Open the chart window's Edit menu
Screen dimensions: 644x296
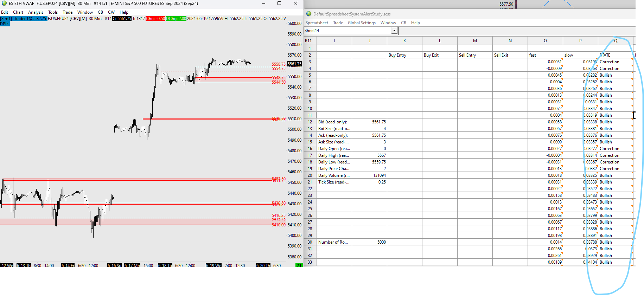(x=5, y=12)
